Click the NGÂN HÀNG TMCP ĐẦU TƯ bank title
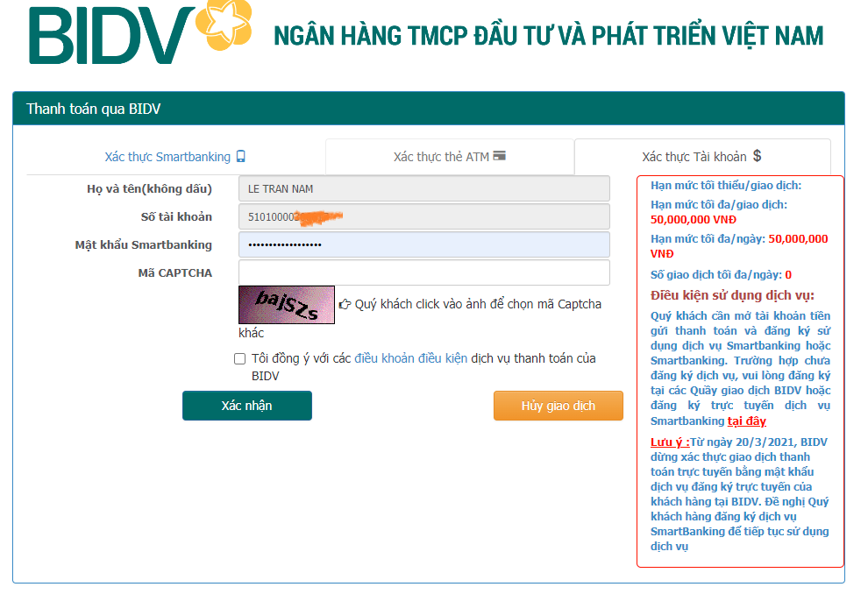The width and height of the screenshot is (868, 594). click(549, 35)
